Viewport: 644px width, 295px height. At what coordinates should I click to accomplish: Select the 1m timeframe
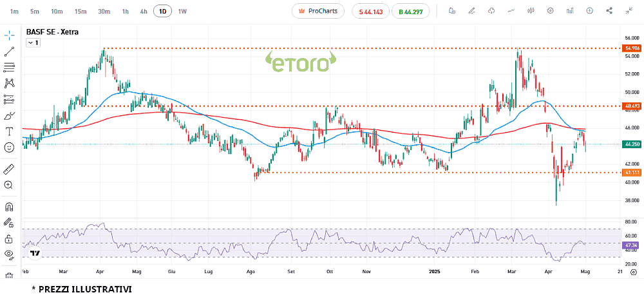(14, 12)
